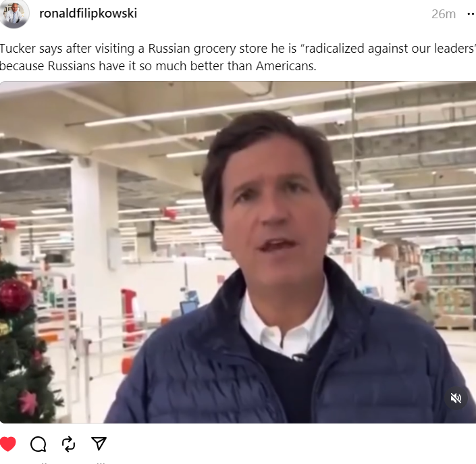476x464 pixels.
Task: Click the quoted phrase "radicalized against our leaders"
Action: click(x=389, y=49)
